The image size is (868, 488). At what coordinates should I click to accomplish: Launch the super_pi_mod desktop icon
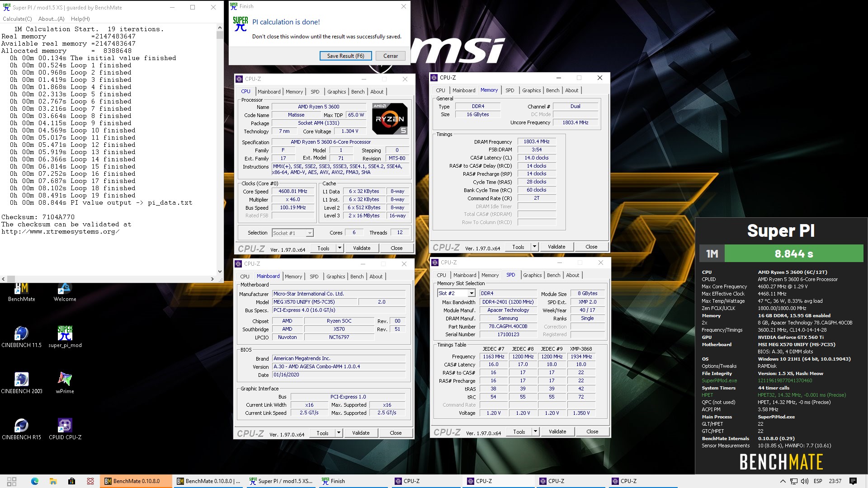coord(65,337)
